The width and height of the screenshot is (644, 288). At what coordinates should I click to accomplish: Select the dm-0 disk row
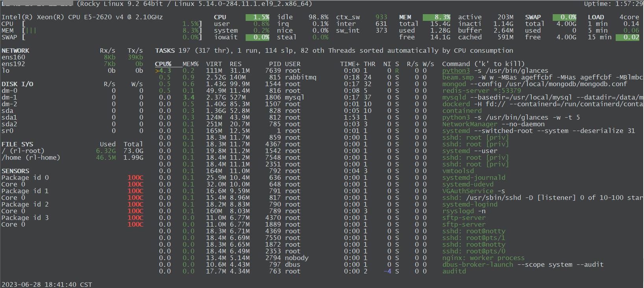tap(72, 90)
